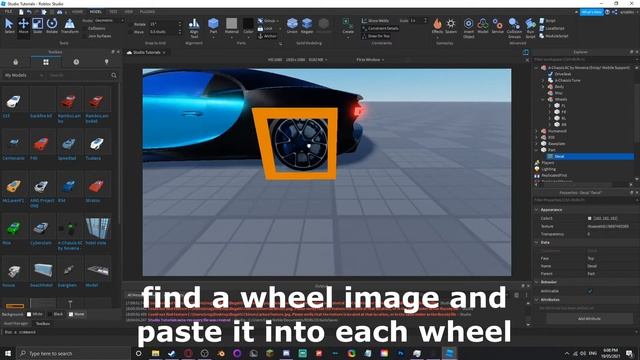Click the Toolbox Creations bulb tab icon
Viewport: 640px width, 360px height.
pyautogui.click(x=107, y=62)
